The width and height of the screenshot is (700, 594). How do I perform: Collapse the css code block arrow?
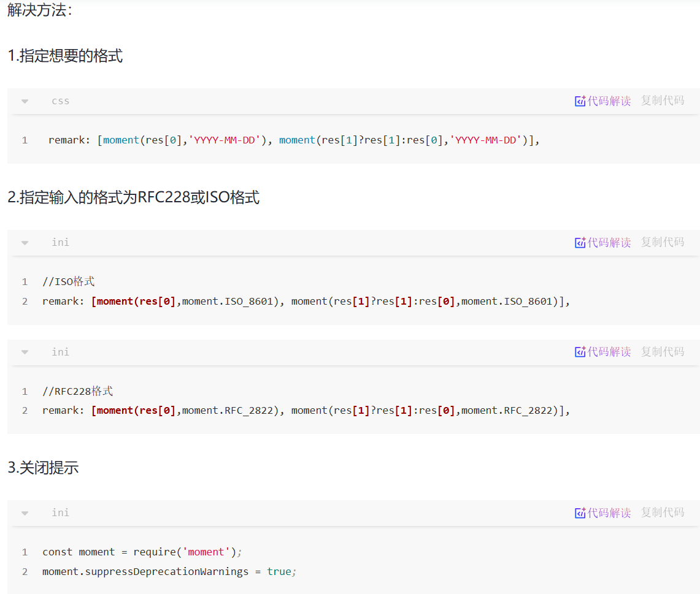click(x=25, y=102)
